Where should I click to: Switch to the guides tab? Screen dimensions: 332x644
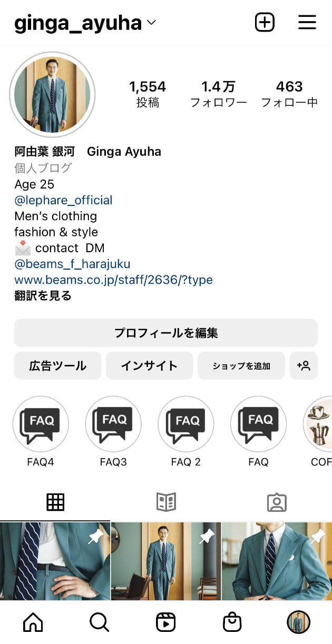[166, 502]
